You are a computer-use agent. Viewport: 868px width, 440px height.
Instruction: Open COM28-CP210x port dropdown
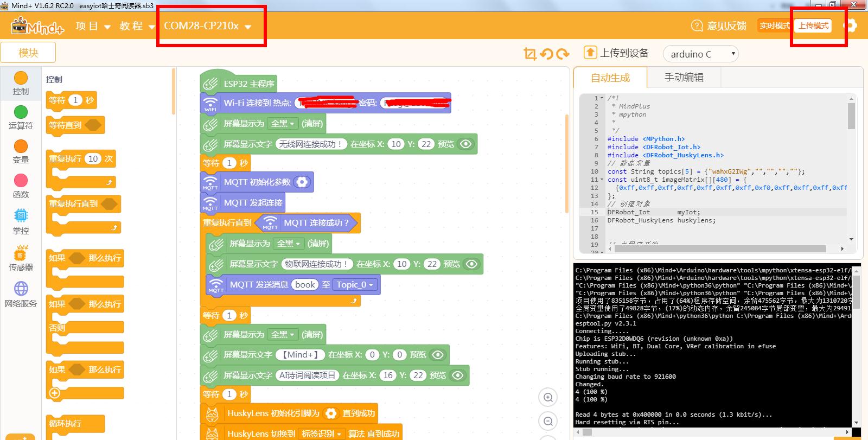point(207,26)
